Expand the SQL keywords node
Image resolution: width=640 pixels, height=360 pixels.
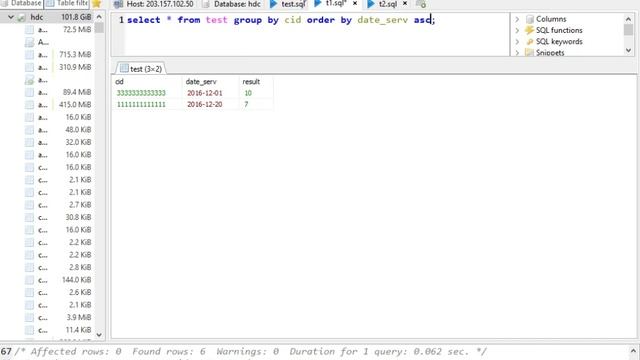coord(517,42)
